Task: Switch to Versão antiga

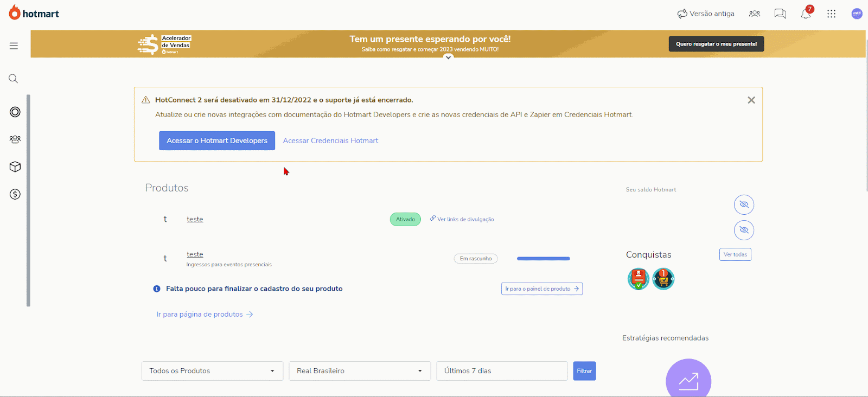Action: click(706, 14)
